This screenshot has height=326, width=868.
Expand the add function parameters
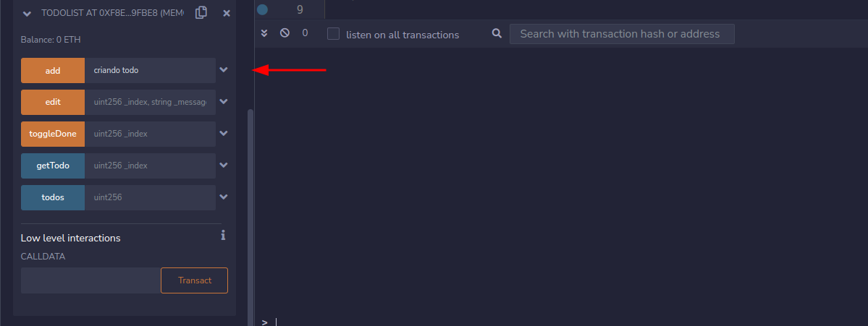[x=224, y=70]
